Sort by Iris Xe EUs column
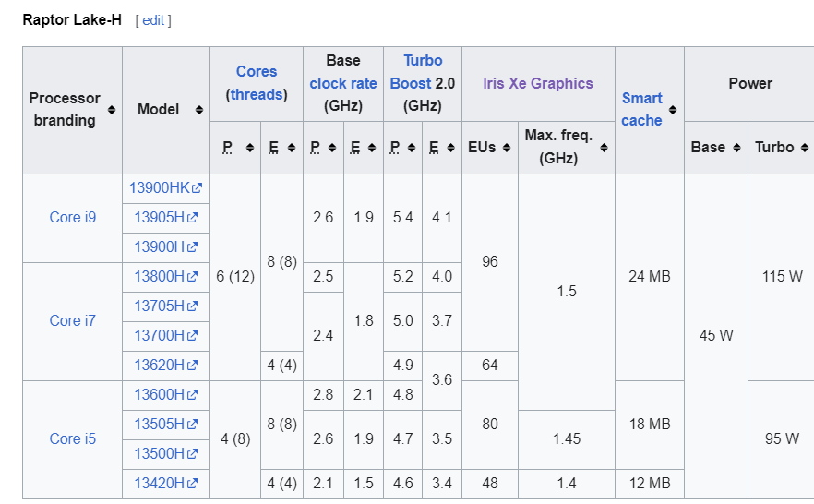The image size is (814, 504). click(507, 148)
